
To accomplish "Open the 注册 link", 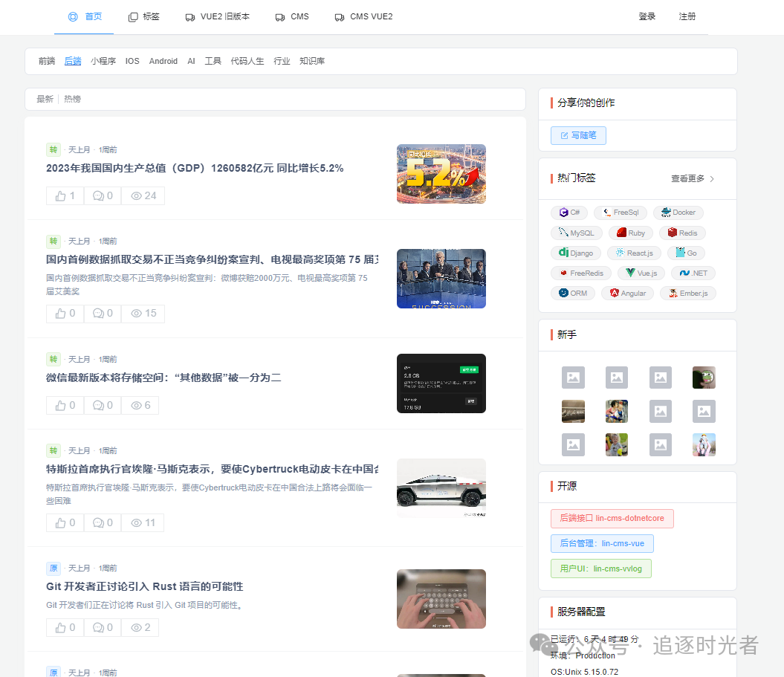I will click(x=687, y=16).
